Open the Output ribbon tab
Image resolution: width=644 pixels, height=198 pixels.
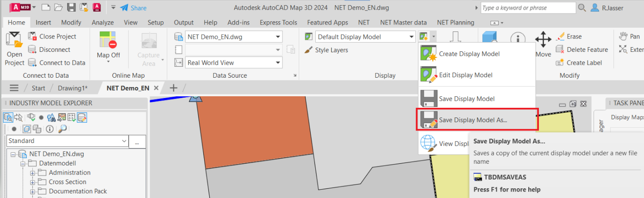pyautogui.click(x=184, y=22)
